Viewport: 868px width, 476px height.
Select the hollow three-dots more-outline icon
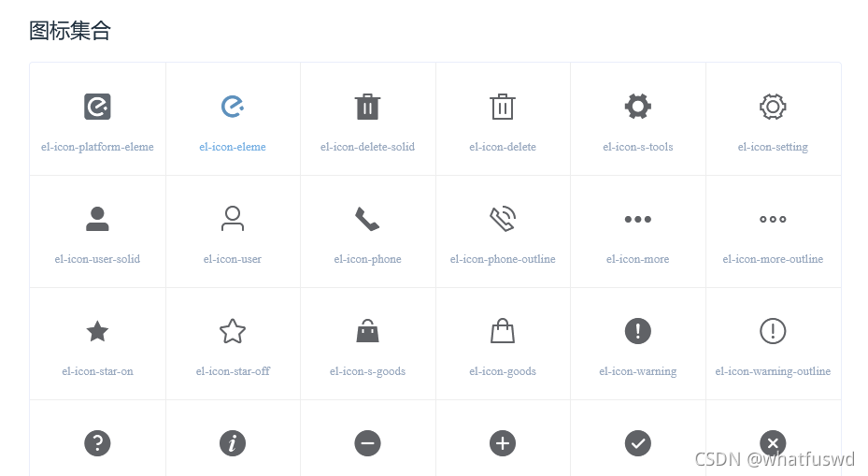[x=773, y=220]
